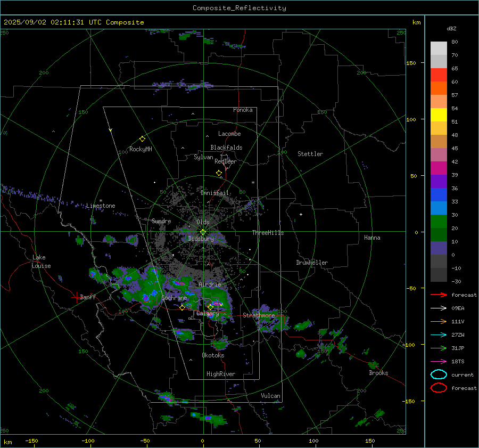Click the Drumheller label
Viewport: 479px width, 448px height.
click(312, 263)
